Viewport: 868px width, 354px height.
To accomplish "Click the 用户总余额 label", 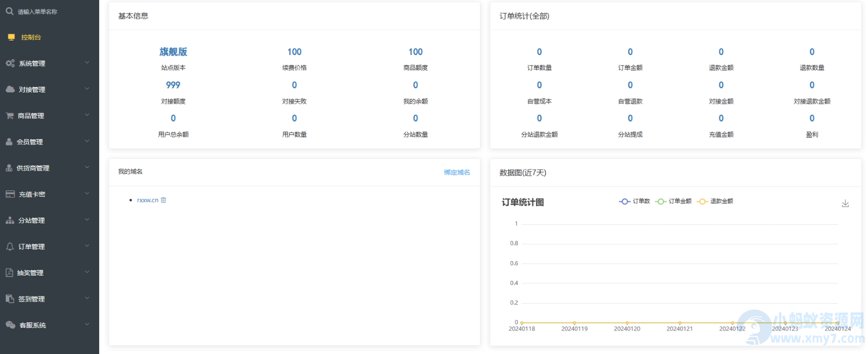I will (x=173, y=134).
